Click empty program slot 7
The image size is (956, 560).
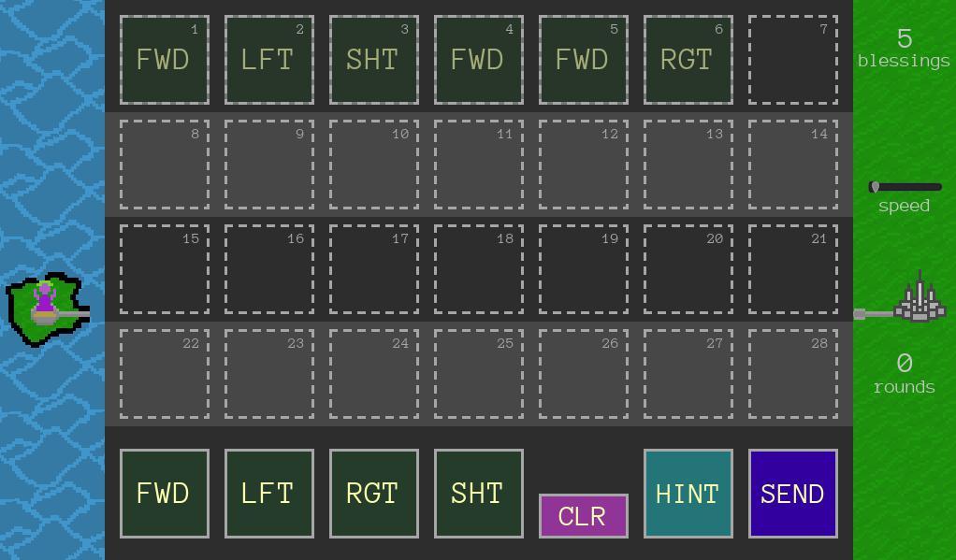tap(792, 60)
